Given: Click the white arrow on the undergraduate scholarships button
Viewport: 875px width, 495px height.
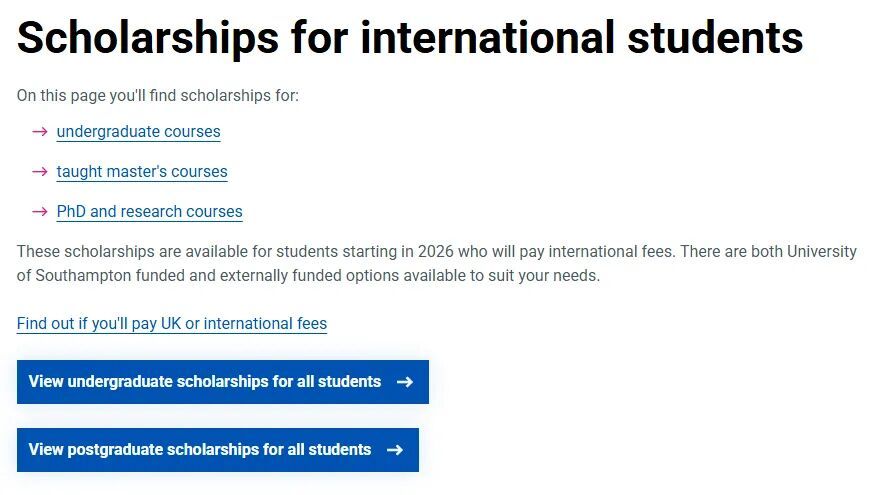Looking at the screenshot, I should pyautogui.click(x=405, y=382).
